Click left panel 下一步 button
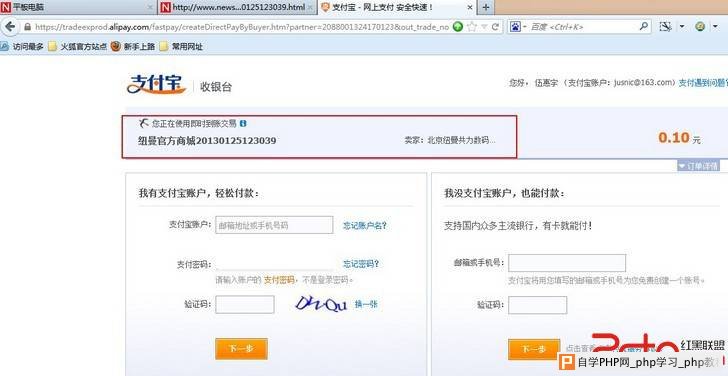 pos(241,349)
